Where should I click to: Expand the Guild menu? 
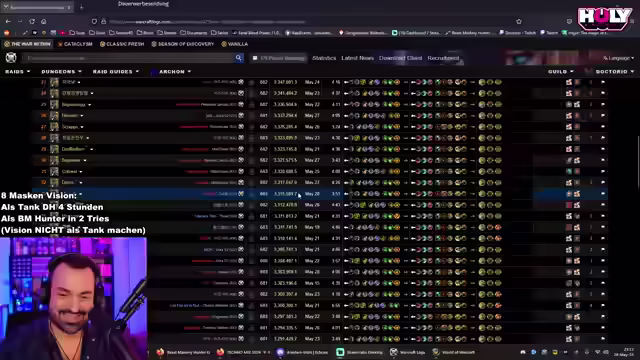pos(560,71)
